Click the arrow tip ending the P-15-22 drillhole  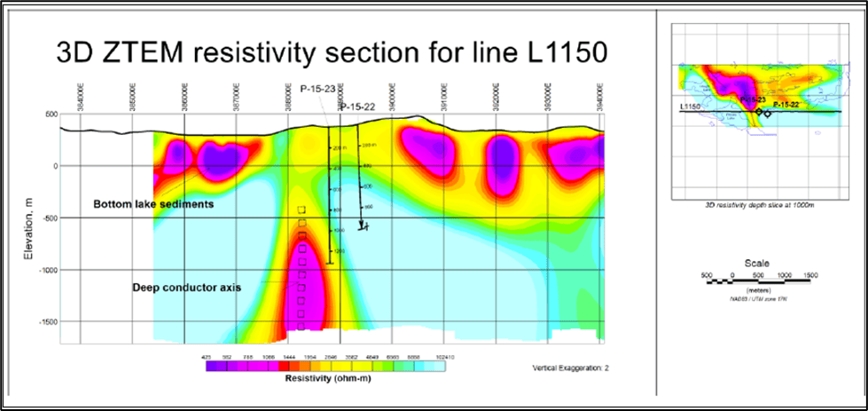point(363,226)
